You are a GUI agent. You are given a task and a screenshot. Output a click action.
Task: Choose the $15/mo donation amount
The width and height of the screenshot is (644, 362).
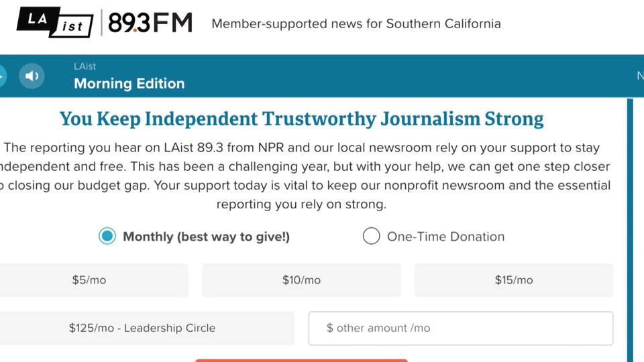pyautogui.click(x=514, y=280)
